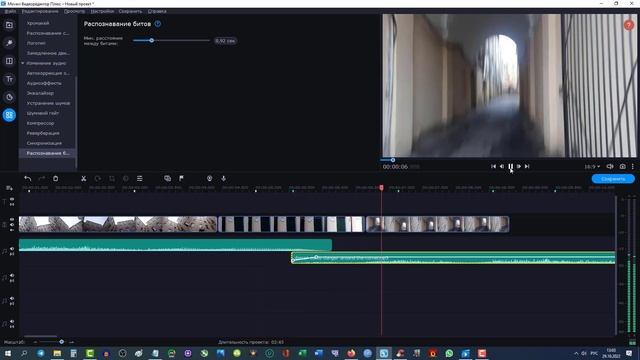
Task: Click the undo arrow in timeline toolbar
Action: [27, 178]
